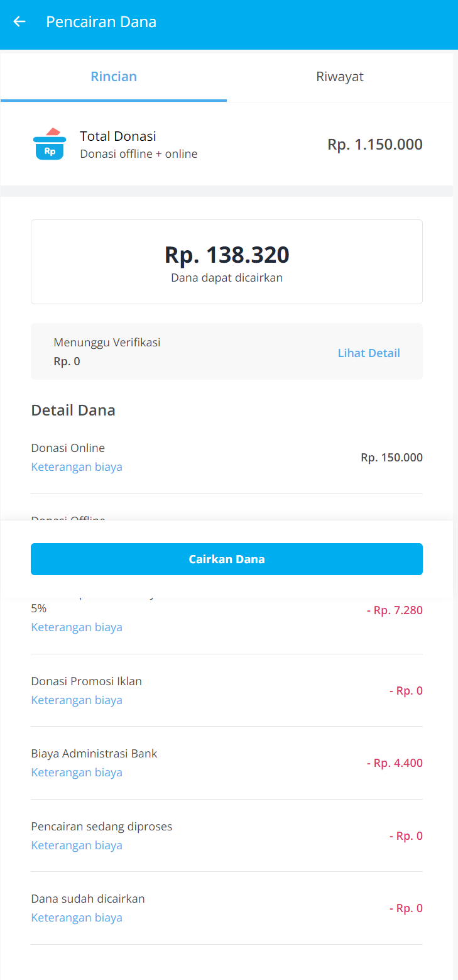Click the - Rp. 4.400 bank fee amount

pos(395,763)
